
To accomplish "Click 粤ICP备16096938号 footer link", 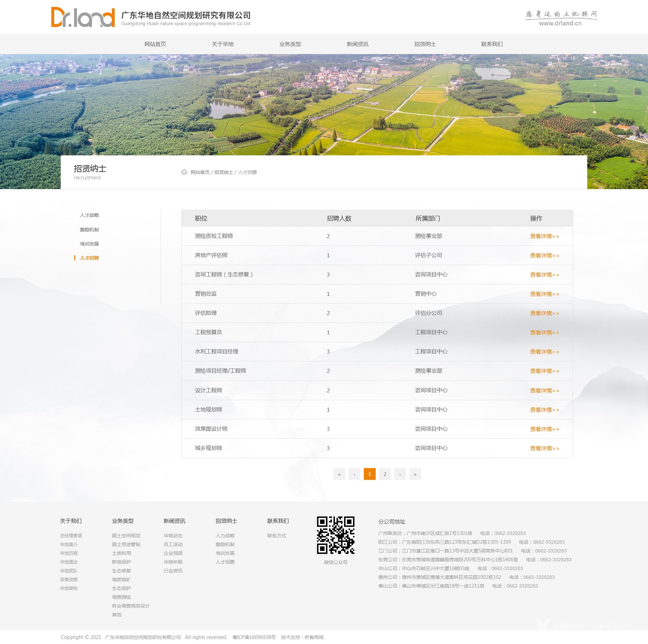I will [254, 637].
